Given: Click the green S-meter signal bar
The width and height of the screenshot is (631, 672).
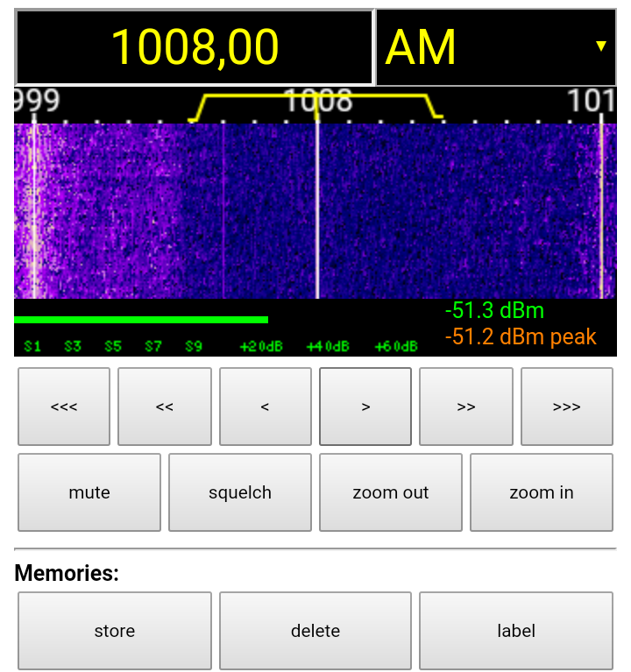Looking at the screenshot, I should 140,320.
